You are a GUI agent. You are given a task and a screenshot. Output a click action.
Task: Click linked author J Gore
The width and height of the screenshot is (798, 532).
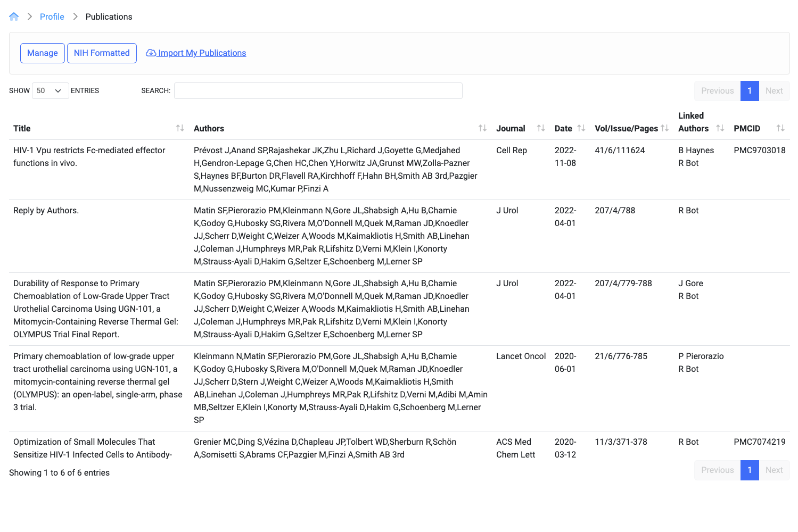pos(691,284)
